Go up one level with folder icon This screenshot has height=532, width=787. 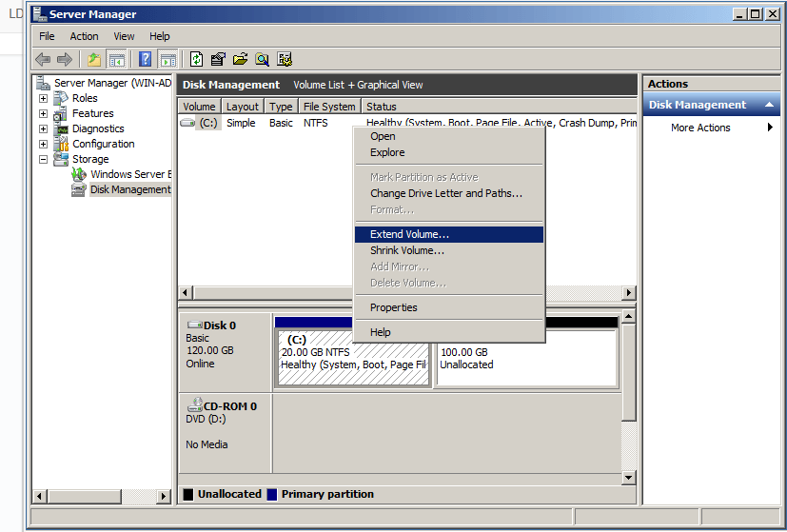94,60
